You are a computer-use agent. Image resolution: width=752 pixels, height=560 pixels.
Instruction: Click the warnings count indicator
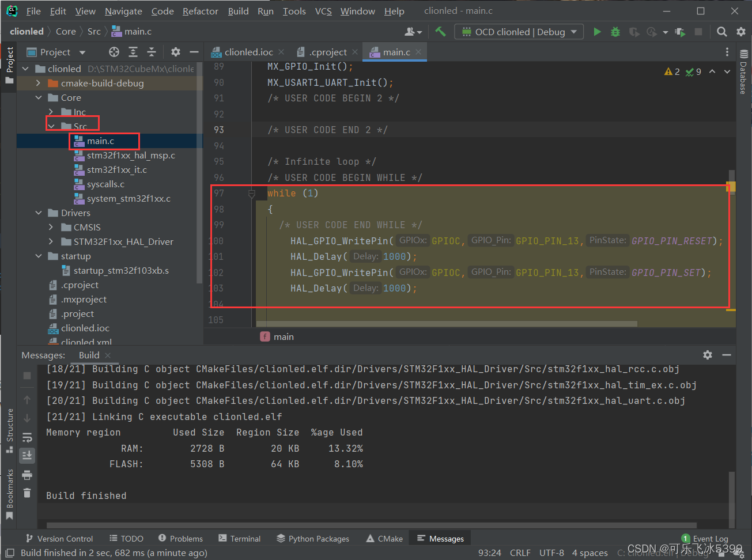point(672,71)
